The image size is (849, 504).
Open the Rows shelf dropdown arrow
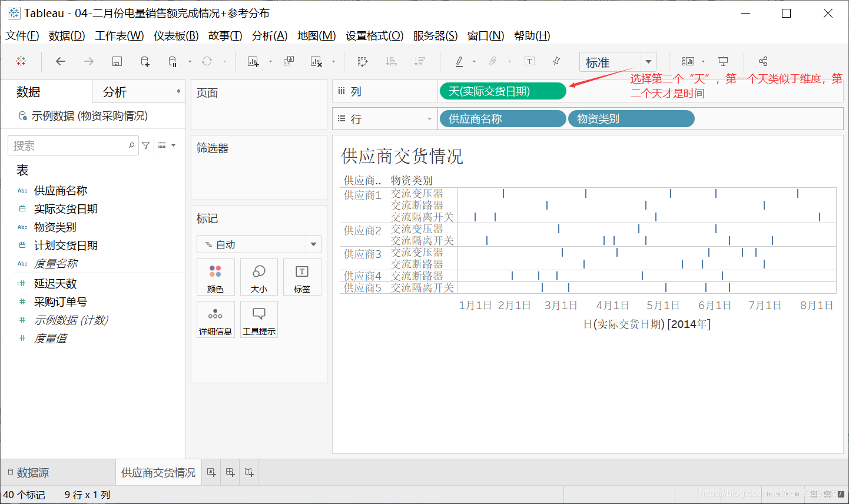tap(429, 119)
